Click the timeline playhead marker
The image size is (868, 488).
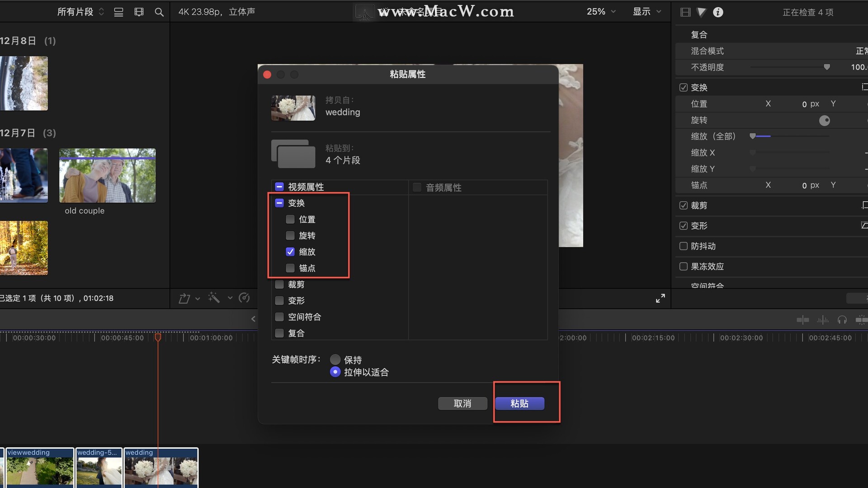click(158, 337)
